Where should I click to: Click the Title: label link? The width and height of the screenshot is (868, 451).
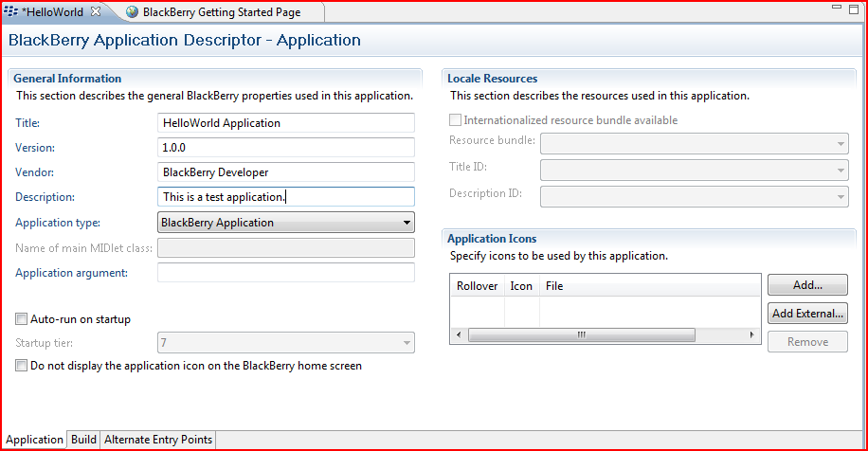click(x=27, y=123)
